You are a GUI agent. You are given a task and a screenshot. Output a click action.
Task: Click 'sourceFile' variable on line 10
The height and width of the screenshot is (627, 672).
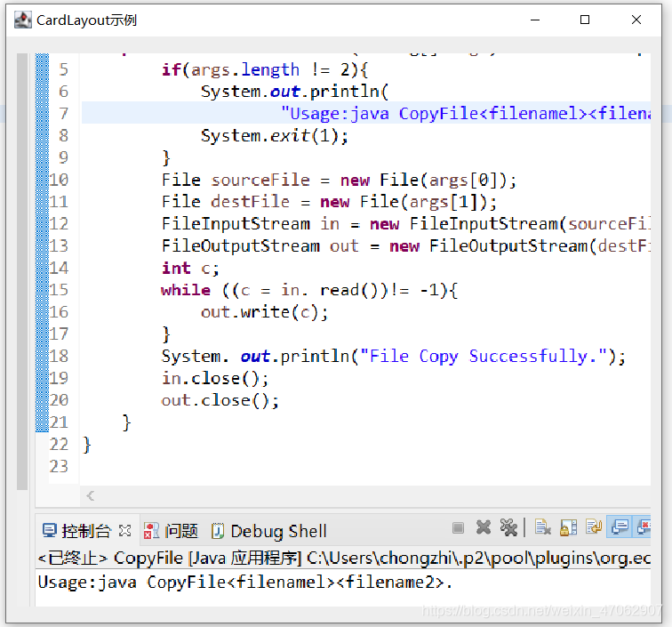pyautogui.click(x=260, y=181)
